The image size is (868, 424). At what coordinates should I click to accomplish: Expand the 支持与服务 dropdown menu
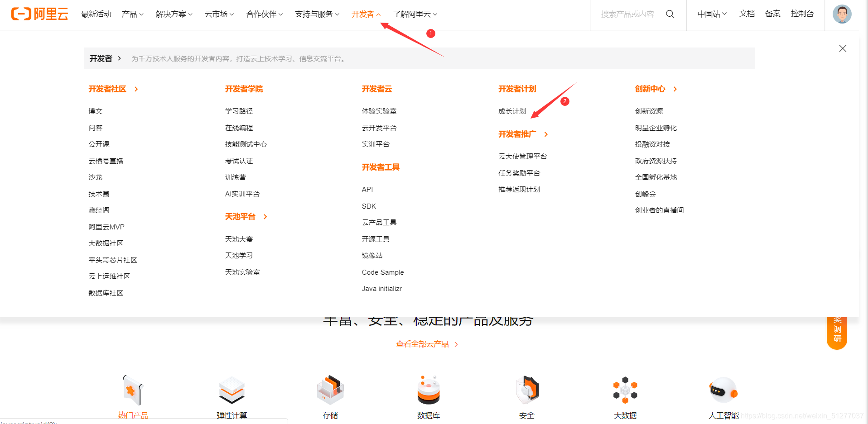tap(317, 14)
